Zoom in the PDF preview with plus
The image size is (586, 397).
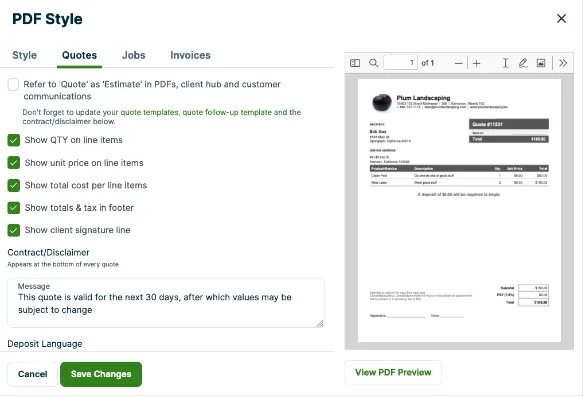click(x=476, y=63)
